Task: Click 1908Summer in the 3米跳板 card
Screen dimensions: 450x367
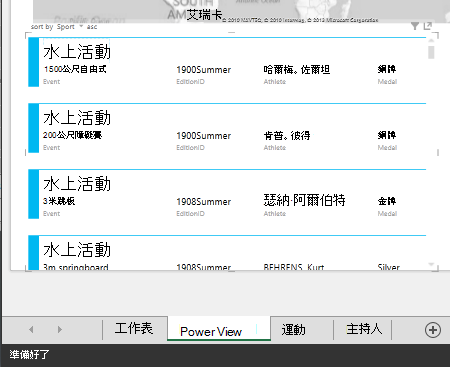Action: [x=204, y=202]
